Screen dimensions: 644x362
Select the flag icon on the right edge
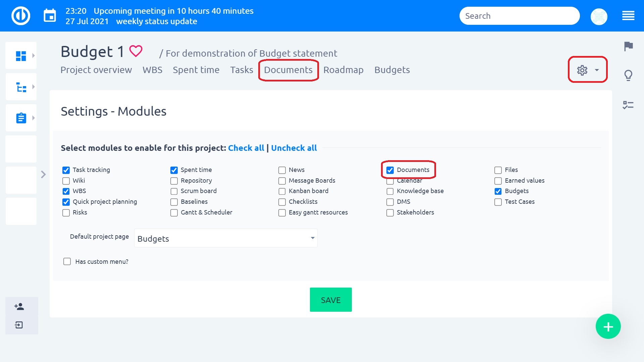pos(629,47)
